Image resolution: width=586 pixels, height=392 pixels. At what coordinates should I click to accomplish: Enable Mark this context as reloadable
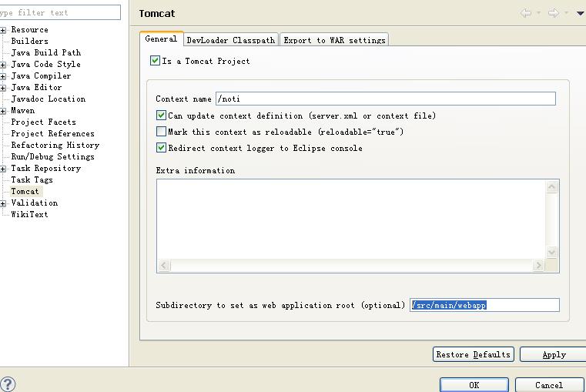pos(162,132)
